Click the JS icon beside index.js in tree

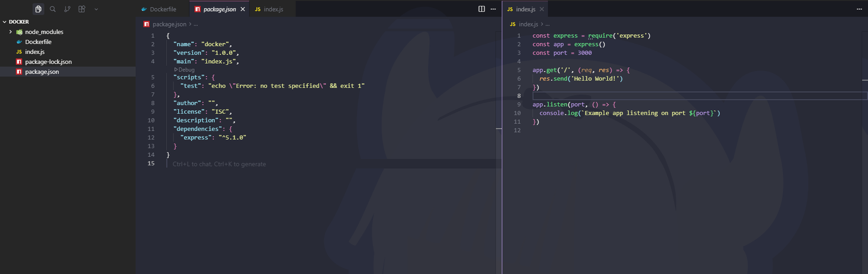pyautogui.click(x=19, y=52)
